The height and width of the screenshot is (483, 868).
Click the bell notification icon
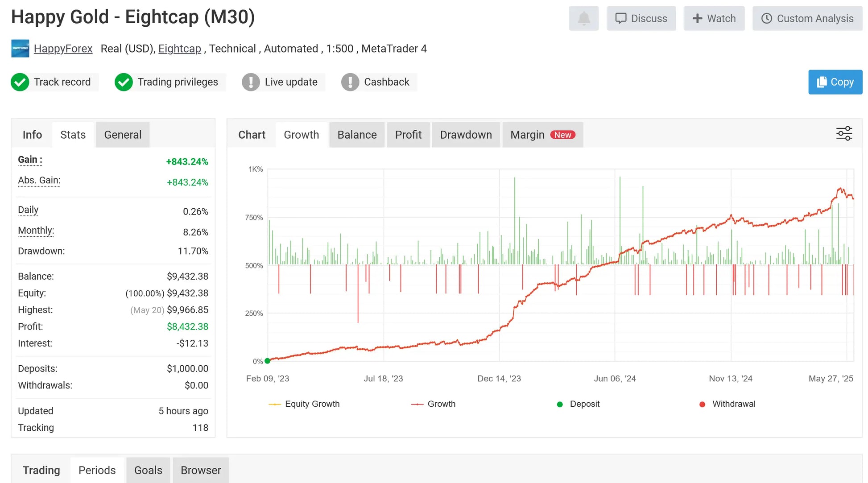583,18
